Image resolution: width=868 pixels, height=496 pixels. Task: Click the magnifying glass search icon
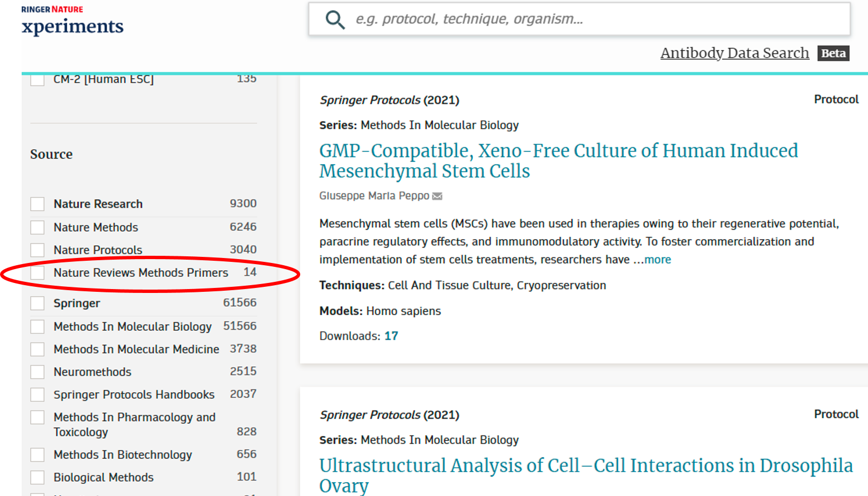[x=335, y=19]
